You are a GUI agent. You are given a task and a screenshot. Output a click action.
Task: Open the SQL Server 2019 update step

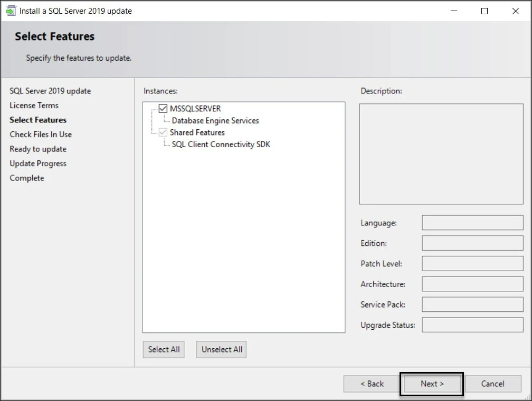point(50,91)
